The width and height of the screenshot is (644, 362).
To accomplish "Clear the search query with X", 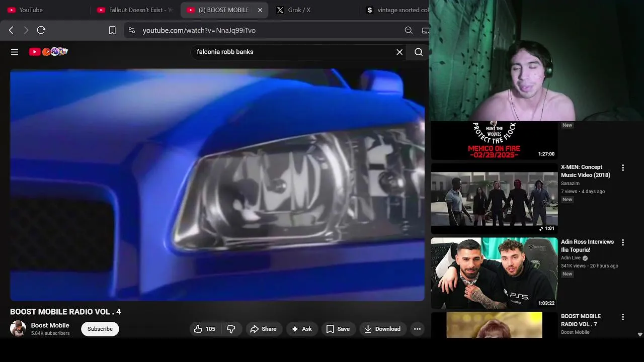I will click(399, 52).
